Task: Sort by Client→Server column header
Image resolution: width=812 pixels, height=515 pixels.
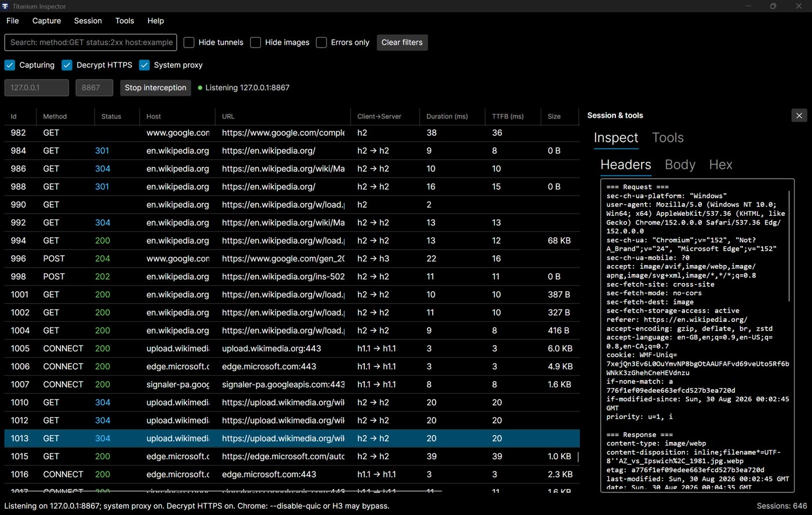Action: [x=385, y=117]
